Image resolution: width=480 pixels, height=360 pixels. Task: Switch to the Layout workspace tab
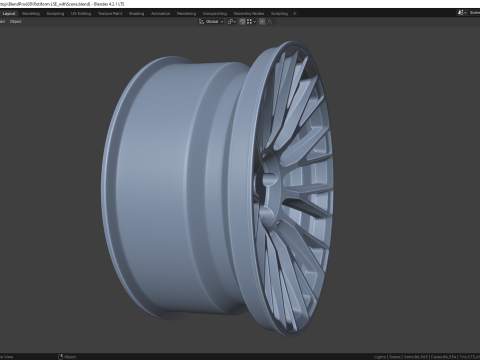coord(9,14)
